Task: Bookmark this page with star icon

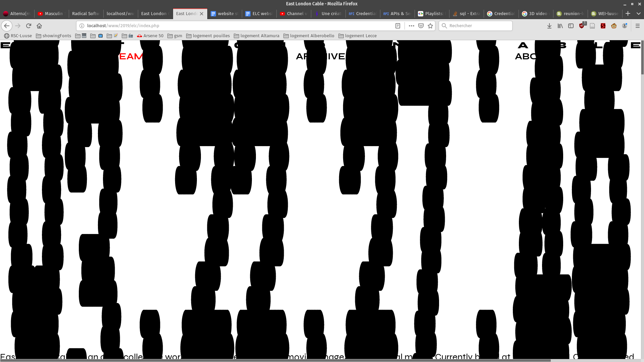Action: coord(430,26)
